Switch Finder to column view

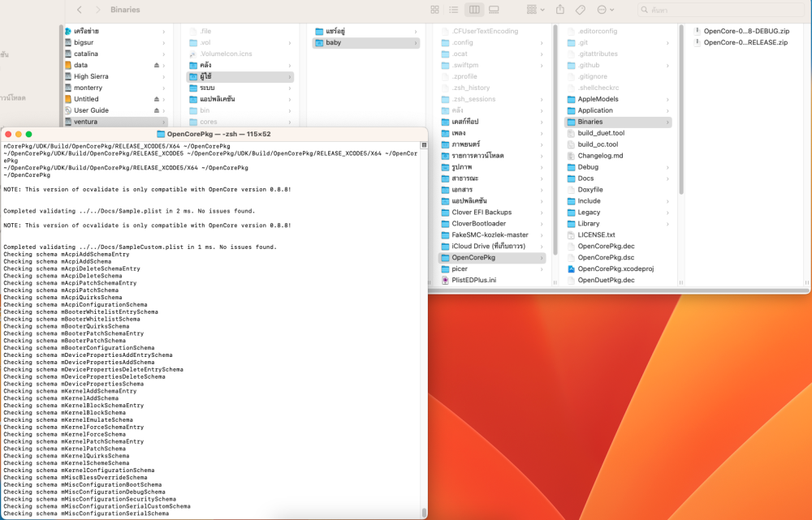coord(474,9)
